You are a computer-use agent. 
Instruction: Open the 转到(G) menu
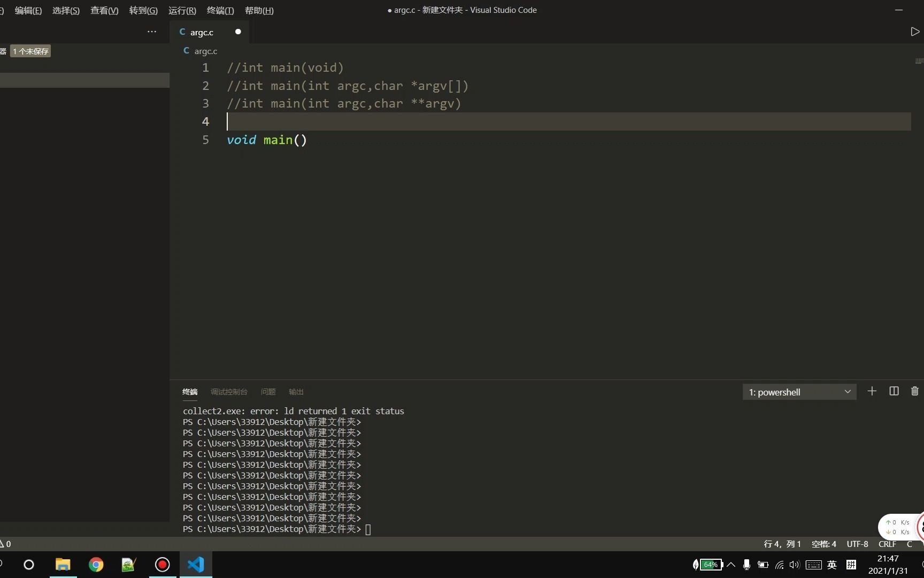click(x=143, y=10)
